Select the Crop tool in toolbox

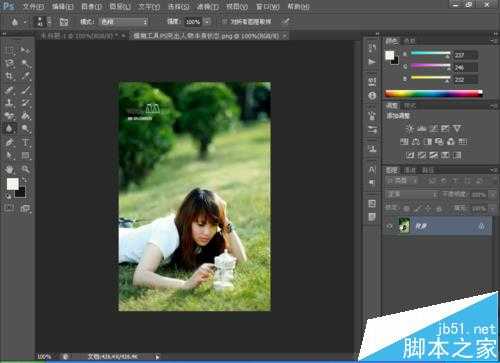[x=9, y=76]
